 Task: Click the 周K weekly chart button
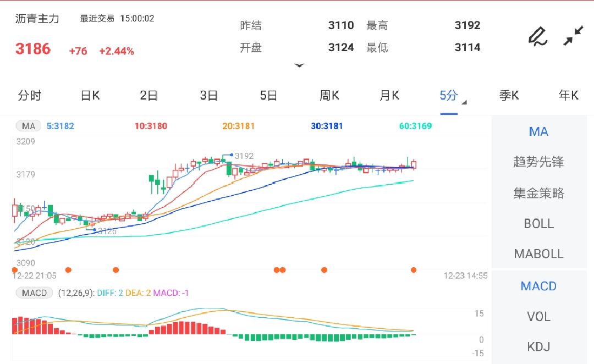tap(329, 95)
